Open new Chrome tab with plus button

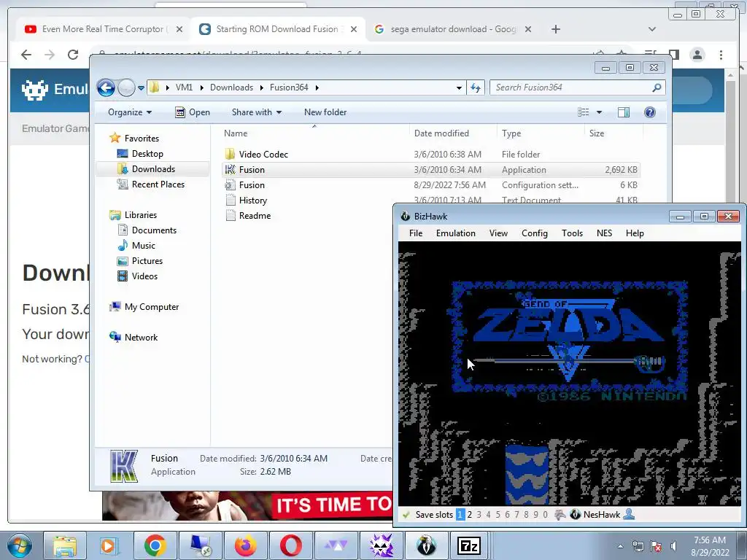click(555, 29)
